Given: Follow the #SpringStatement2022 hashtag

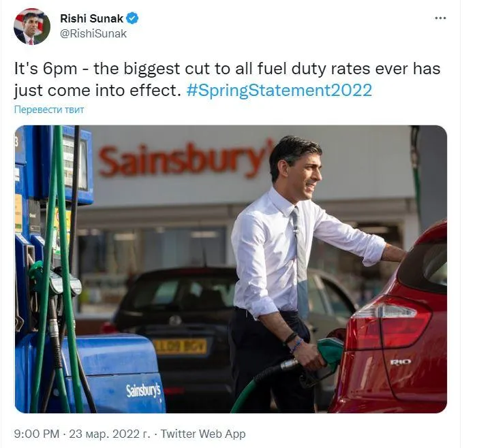Looking at the screenshot, I should point(279,91).
